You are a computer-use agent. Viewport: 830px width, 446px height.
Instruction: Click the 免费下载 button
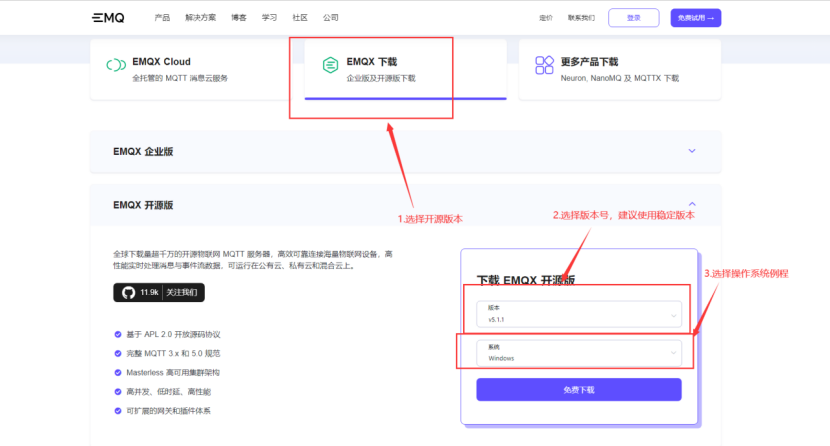pyautogui.click(x=579, y=389)
